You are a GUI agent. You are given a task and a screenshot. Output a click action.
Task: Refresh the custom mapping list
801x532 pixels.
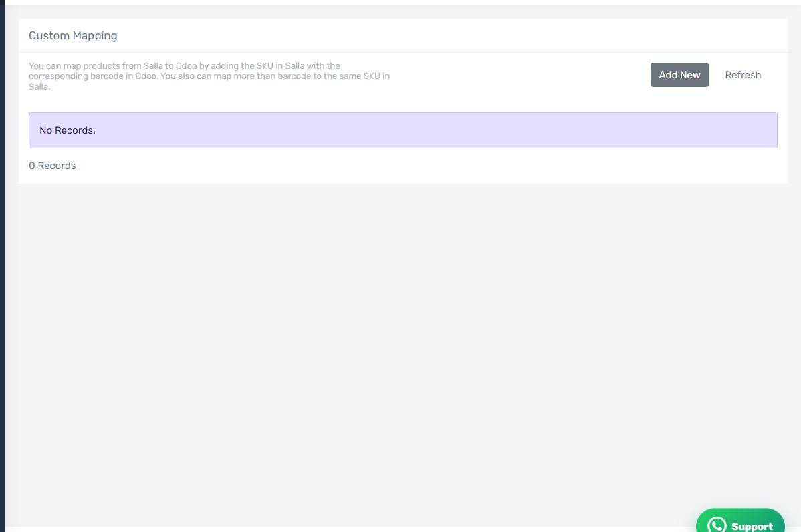click(743, 75)
